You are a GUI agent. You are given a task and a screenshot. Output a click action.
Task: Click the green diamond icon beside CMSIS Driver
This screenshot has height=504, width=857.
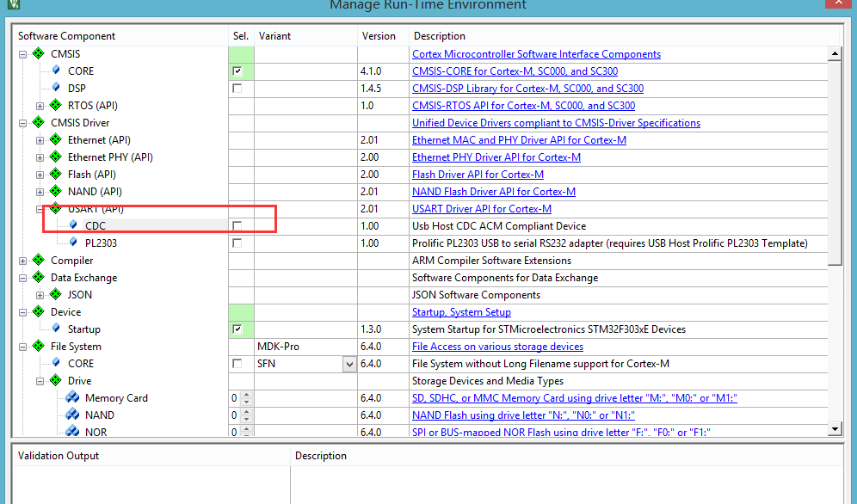38,122
